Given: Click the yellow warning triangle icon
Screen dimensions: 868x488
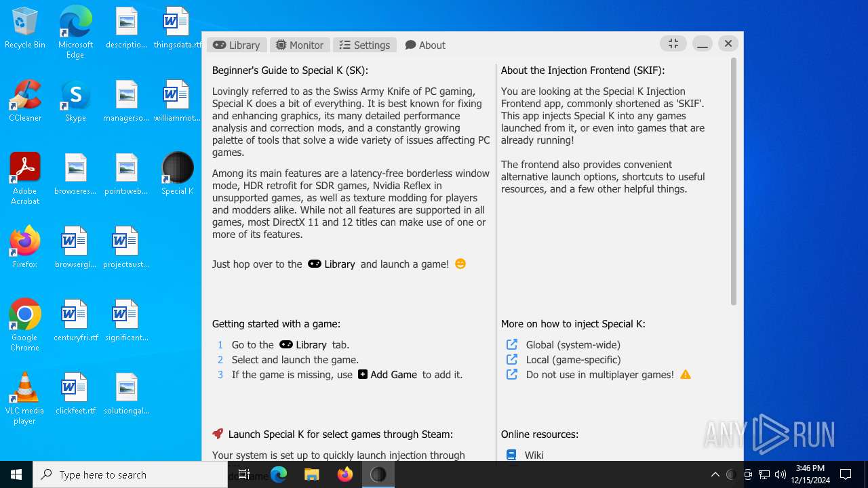Looking at the screenshot, I should [x=686, y=375].
